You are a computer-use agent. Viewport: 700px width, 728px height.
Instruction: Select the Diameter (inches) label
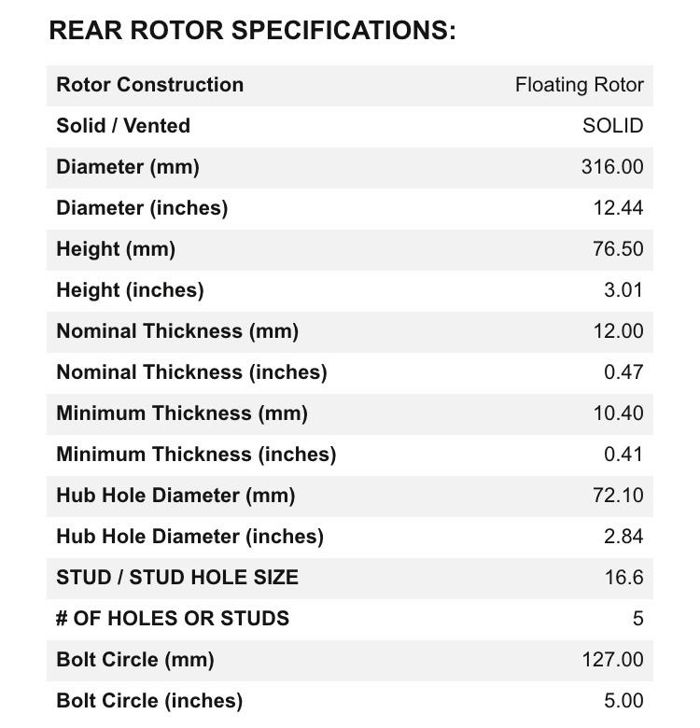click(142, 208)
